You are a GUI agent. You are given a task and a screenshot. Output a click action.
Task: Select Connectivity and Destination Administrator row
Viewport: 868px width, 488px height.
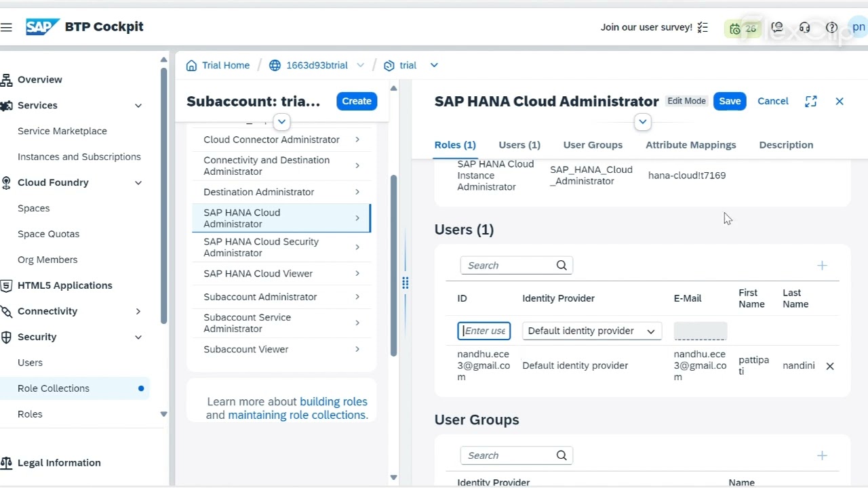(x=281, y=166)
